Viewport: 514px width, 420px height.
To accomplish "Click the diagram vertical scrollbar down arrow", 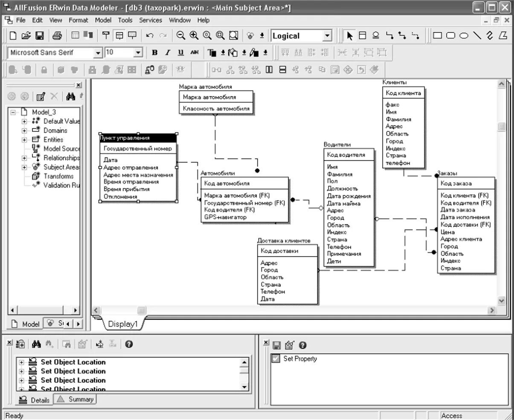I will [501, 300].
